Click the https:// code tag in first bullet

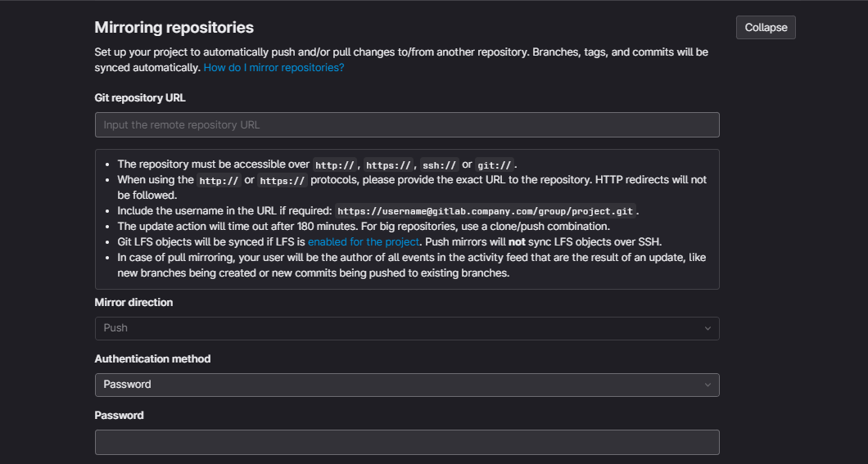click(x=388, y=165)
